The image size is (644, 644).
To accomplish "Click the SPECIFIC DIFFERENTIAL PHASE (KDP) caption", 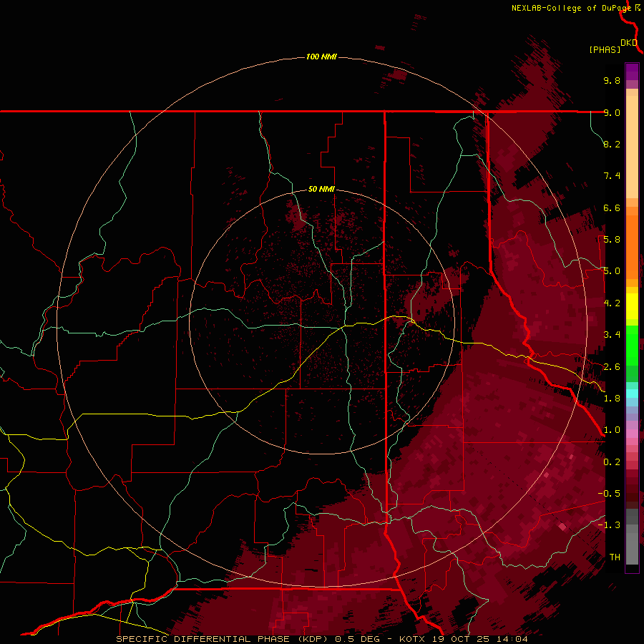I will tap(223, 639).
